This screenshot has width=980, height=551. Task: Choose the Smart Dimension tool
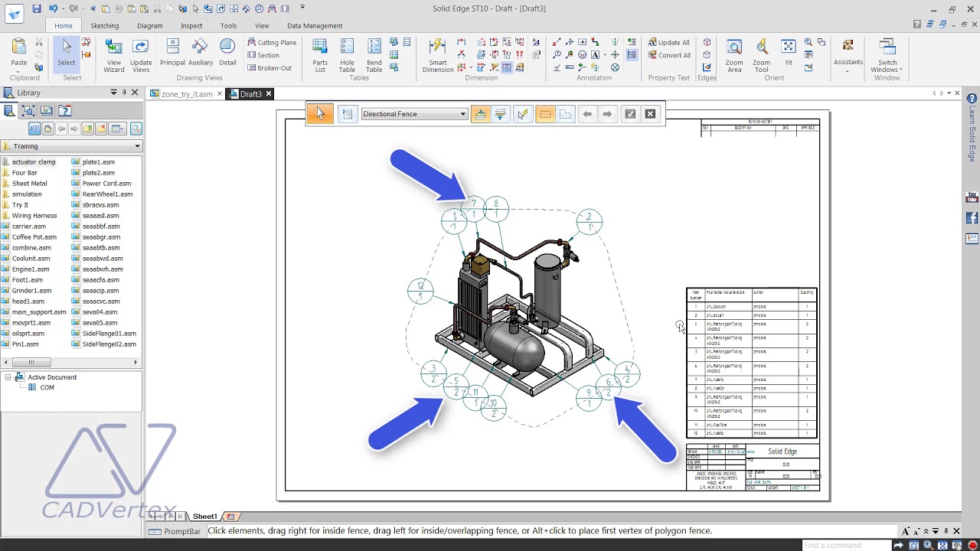[x=437, y=55]
